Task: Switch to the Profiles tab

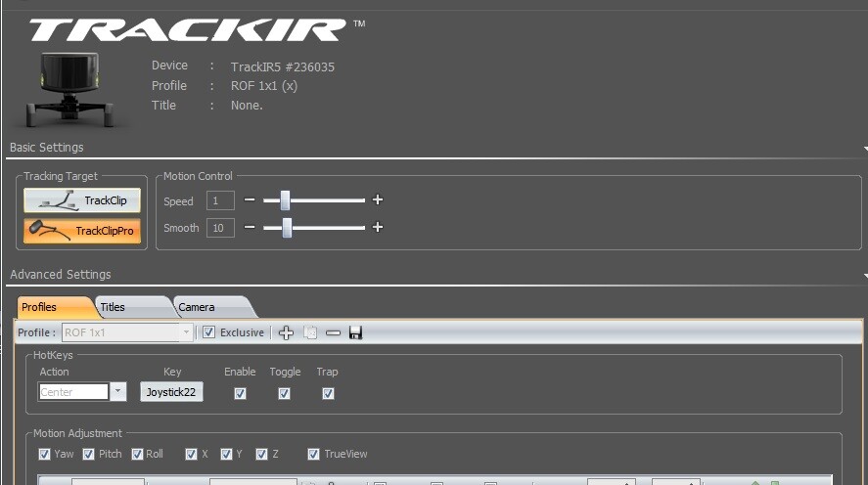Action: pos(56,307)
